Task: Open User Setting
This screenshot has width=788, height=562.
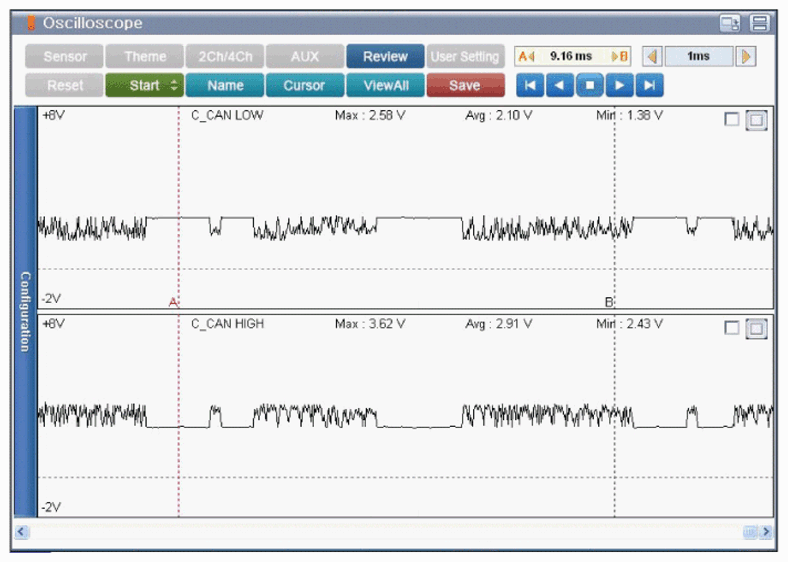Action: (x=465, y=56)
